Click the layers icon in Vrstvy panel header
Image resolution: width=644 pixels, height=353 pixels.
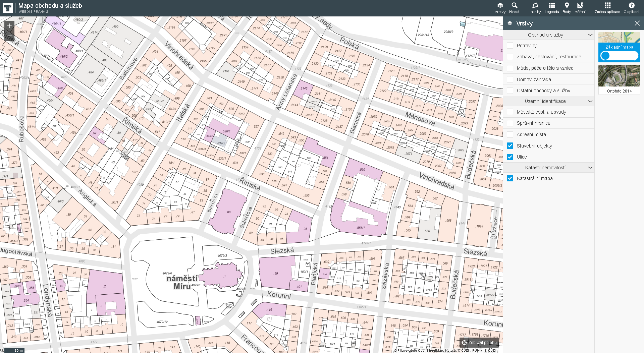(x=510, y=23)
